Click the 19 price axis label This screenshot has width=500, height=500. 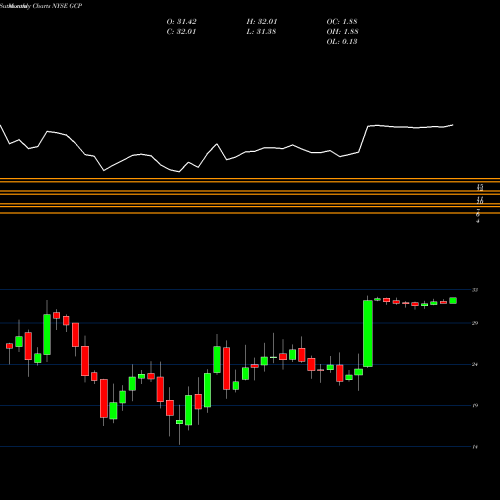tap(475, 406)
